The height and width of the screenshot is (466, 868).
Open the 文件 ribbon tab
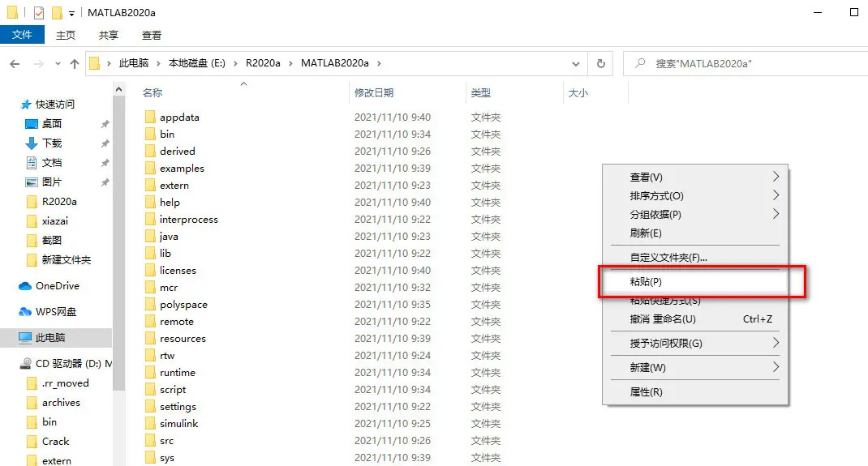tap(22, 35)
